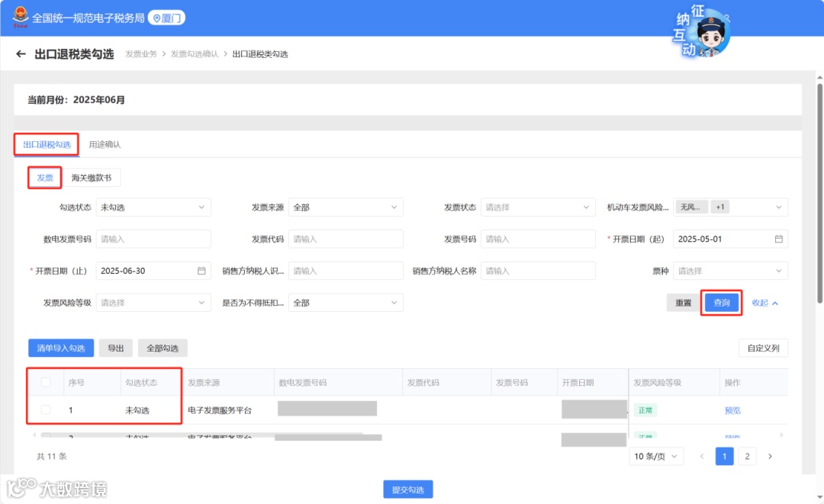824x504 pixels.
Task: Click the 导出 button
Action: click(x=116, y=348)
